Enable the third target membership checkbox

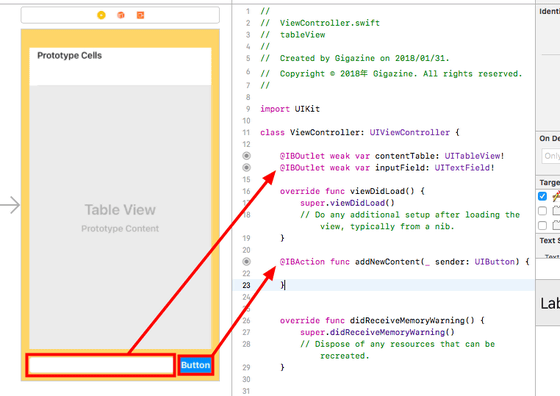point(542,225)
